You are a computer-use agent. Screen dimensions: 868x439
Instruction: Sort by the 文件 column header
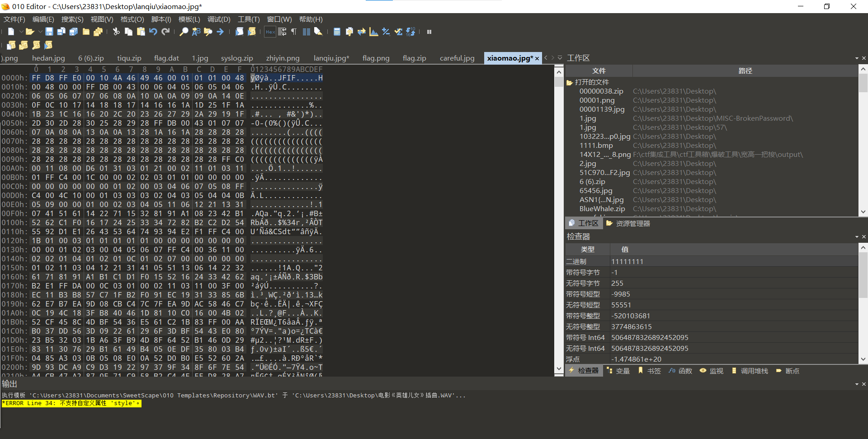click(x=599, y=71)
